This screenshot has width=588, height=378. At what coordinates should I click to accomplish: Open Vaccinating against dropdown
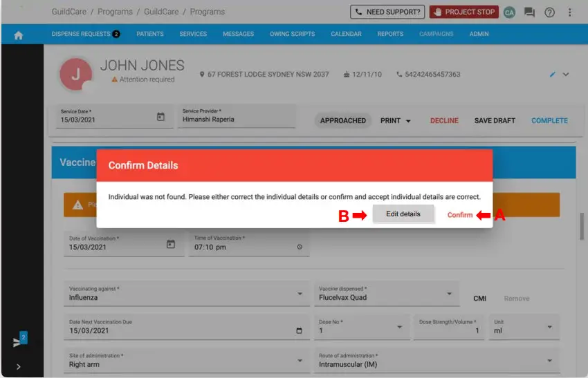coord(187,293)
